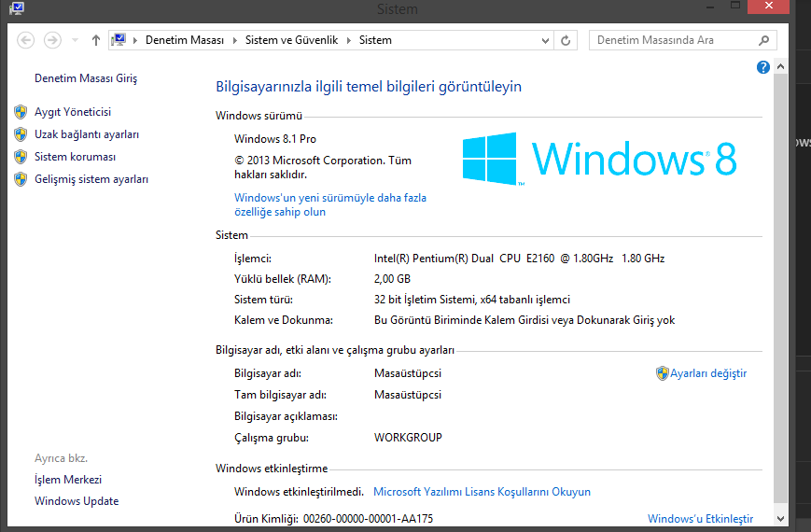This screenshot has width=811, height=532.
Task: Click shield icon beside Aygıt Yöneticisi
Action: (x=21, y=112)
